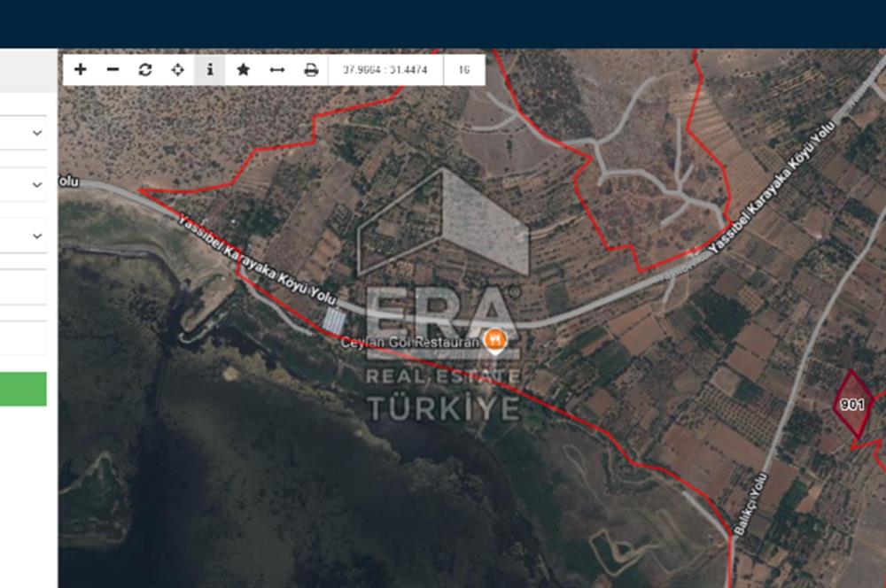Click the refresh map icon
Screen dimensions: 886x588
tap(145, 70)
